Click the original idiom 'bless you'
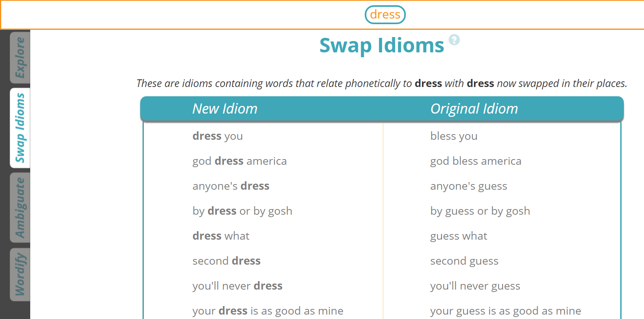644x319 pixels. click(454, 136)
